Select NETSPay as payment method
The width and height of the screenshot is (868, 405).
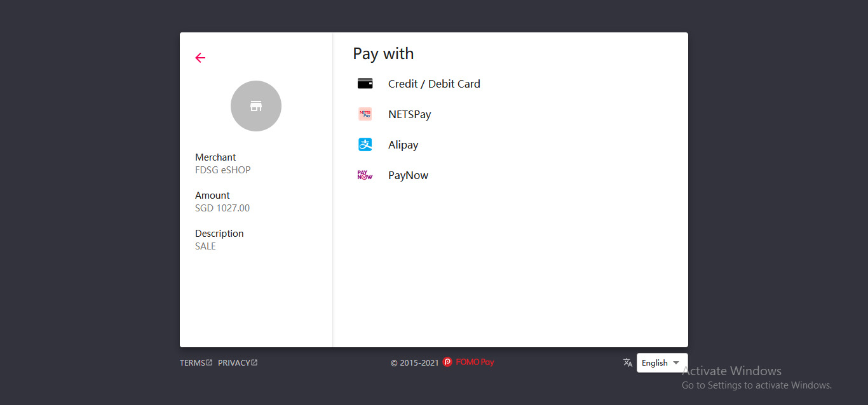(x=410, y=114)
